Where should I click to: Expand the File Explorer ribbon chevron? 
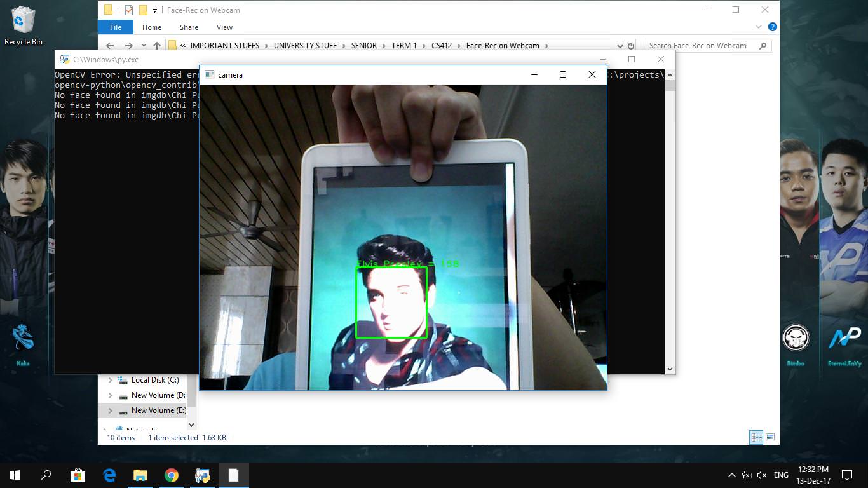(x=759, y=27)
